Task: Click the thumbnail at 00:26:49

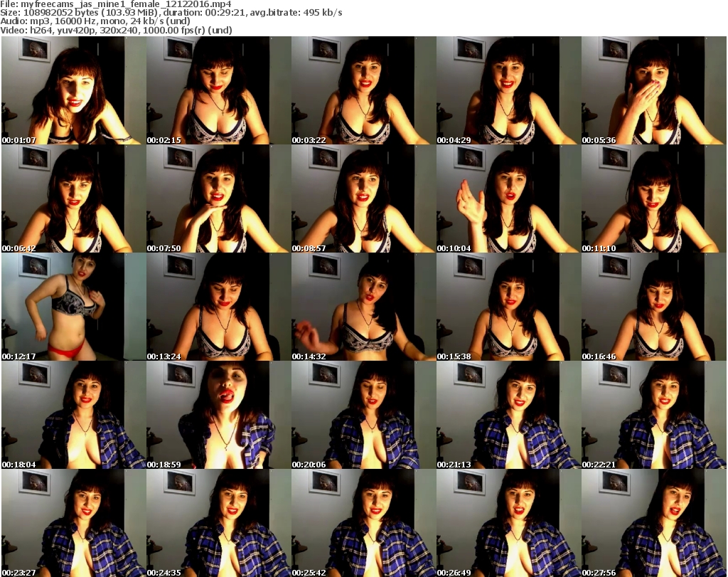Action: pyautogui.click(x=509, y=523)
